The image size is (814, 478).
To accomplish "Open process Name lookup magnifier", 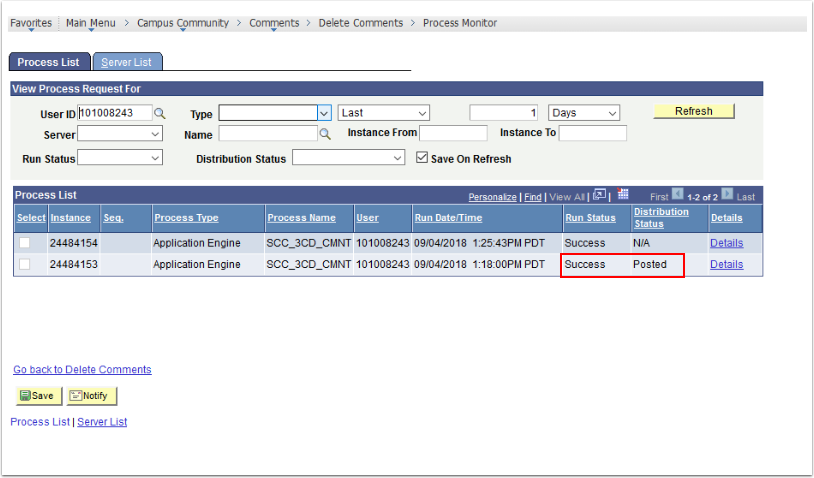I will point(325,134).
